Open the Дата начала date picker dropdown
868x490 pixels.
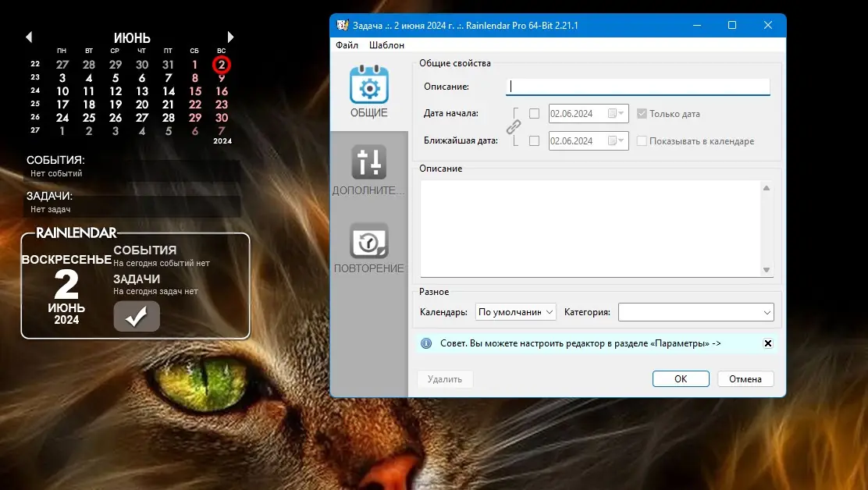617,113
